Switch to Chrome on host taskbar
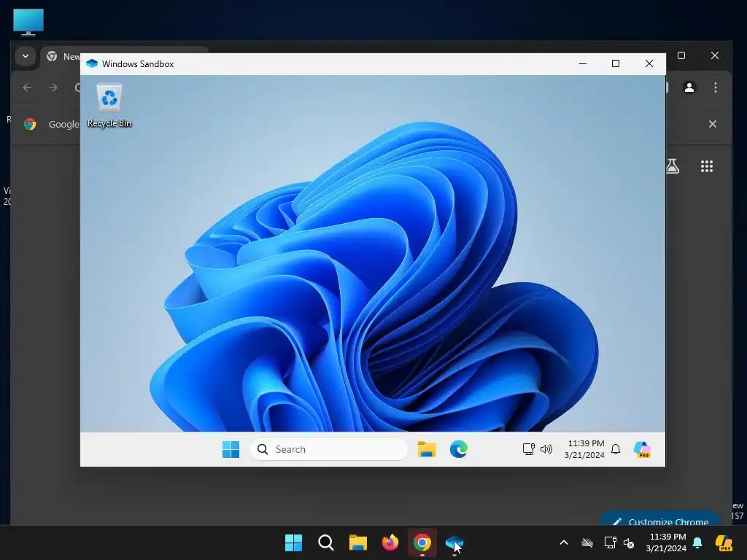Screen dimensions: 747x560 (422, 542)
